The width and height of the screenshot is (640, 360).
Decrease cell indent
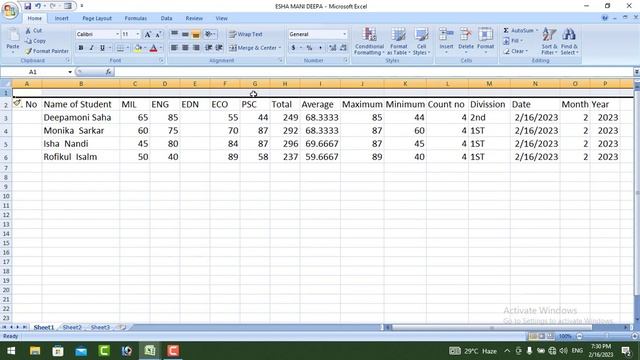coord(209,48)
